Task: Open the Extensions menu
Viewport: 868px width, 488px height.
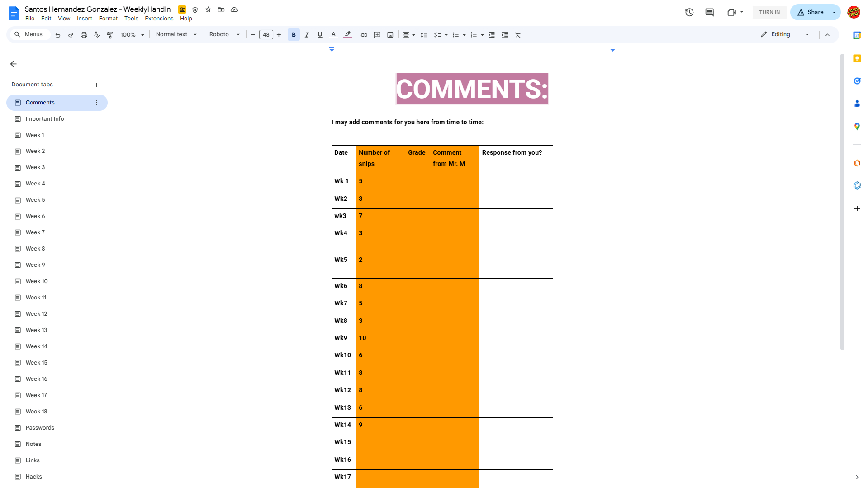Action: pos(159,19)
